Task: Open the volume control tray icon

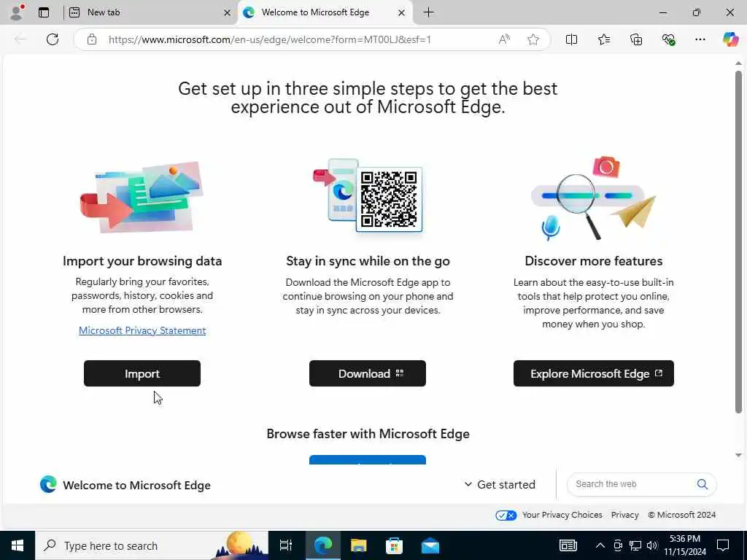Action: point(652,545)
